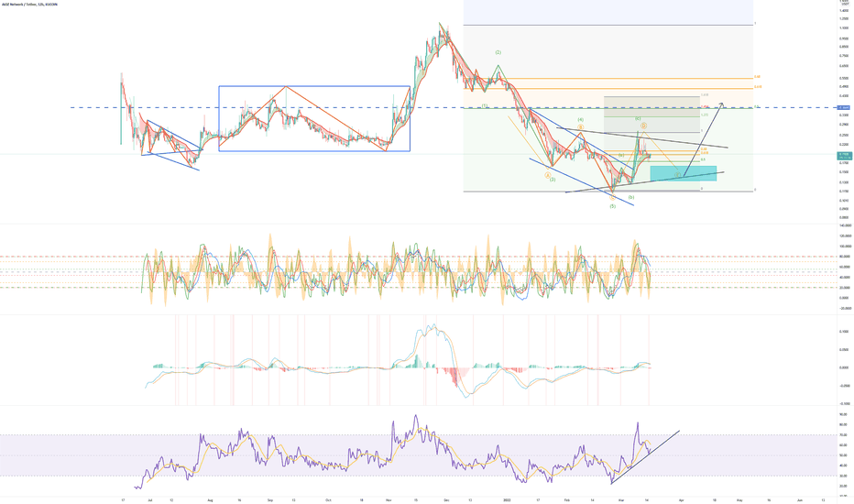This screenshot has width=854, height=504.
Task: Click the Mar label on time axis
Action: point(621,499)
